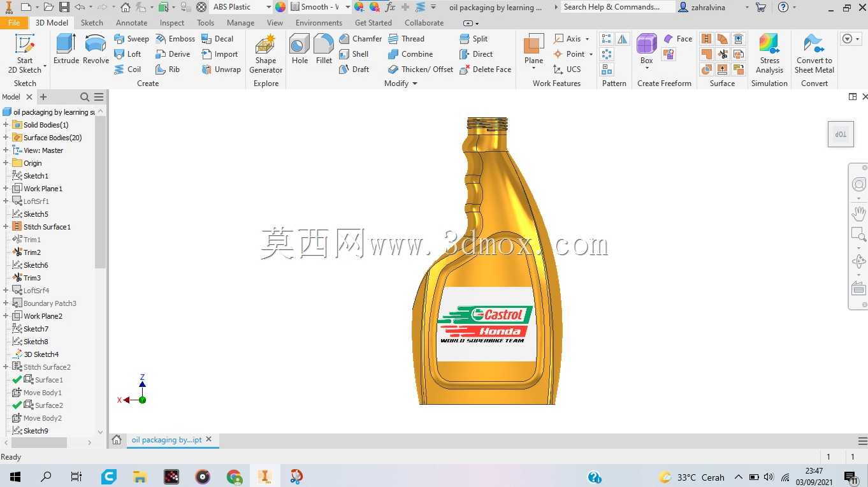Apply the Draft tool
The width and height of the screenshot is (868, 487).
(354, 69)
